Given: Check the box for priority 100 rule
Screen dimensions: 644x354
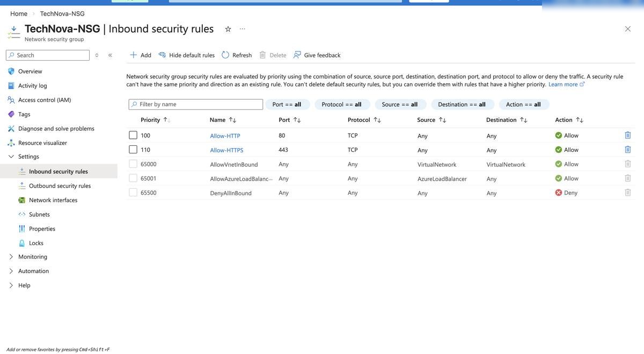Looking at the screenshot, I should (133, 135).
